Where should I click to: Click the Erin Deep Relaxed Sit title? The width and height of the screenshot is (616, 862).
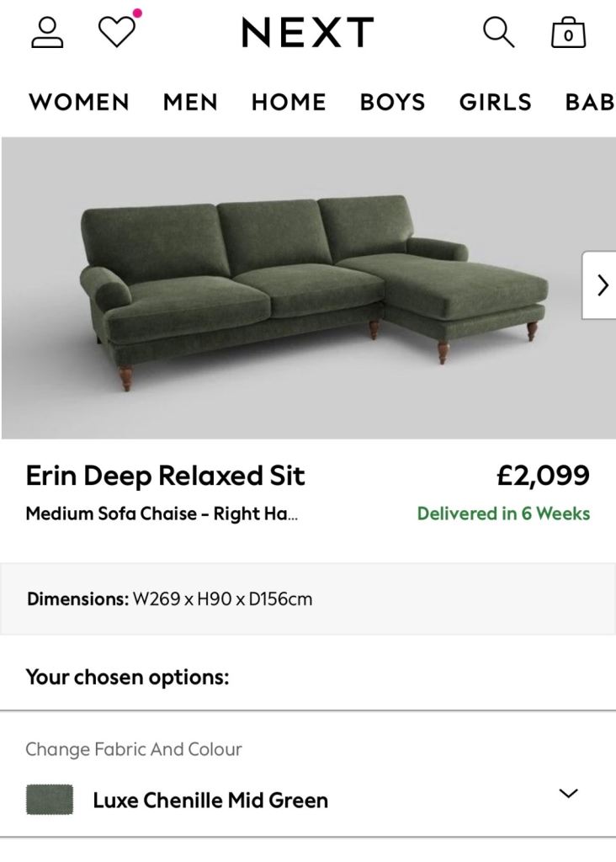[x=165, y=476]
